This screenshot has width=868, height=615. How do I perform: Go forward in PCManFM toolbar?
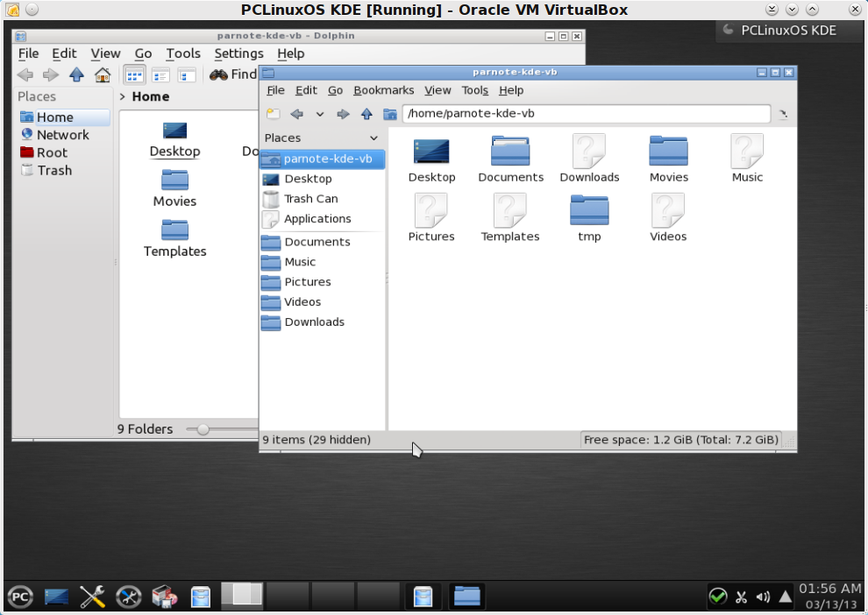[343, 114]
